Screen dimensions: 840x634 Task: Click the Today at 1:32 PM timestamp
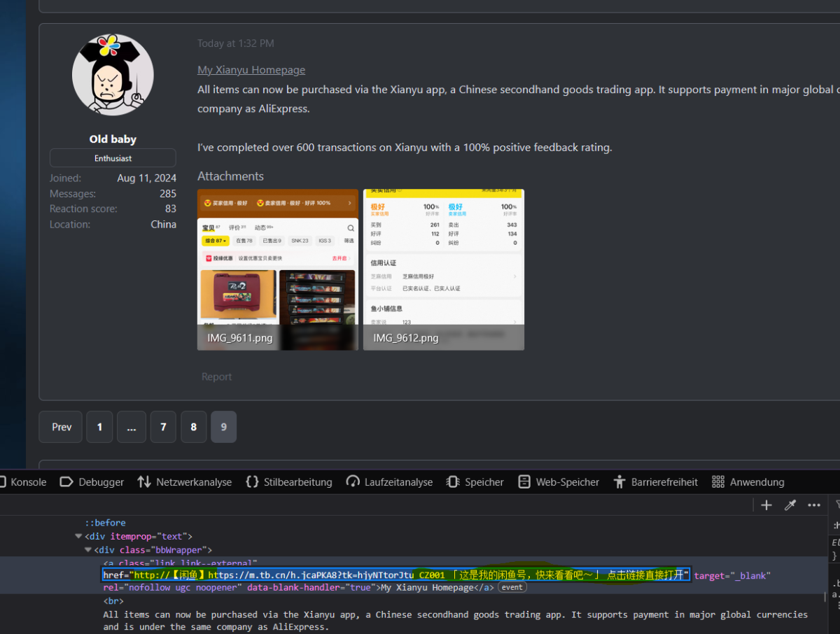click(x=236, y=43)
